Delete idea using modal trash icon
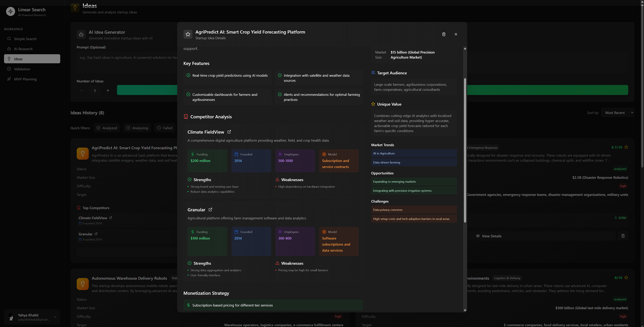644x327 pixels. tap(444, 34)
